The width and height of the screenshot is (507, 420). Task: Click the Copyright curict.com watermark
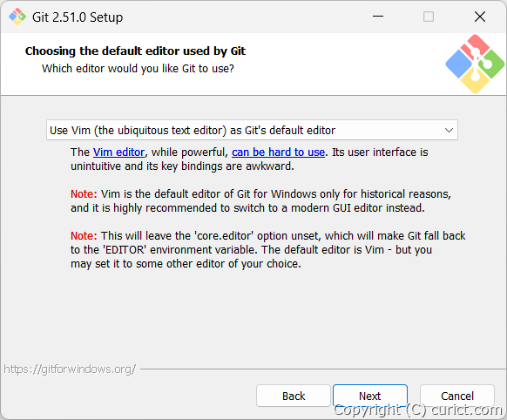(418, 410)
